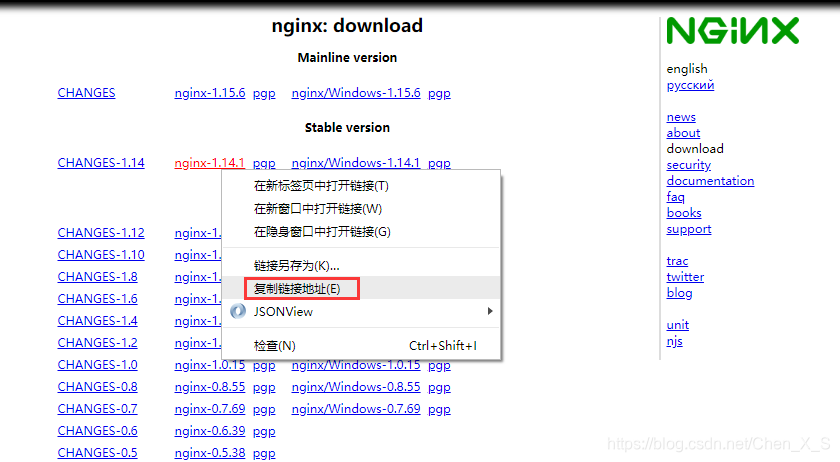Screen dimensions: 840x462
Task: Click the JSONView extension icon in context menu
Action: click(x=238, y=311)
